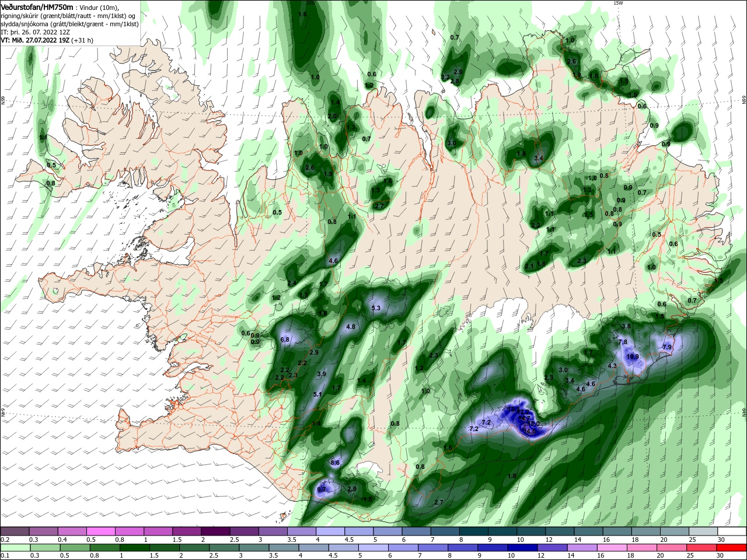Click the upper legend swatch labeled 0.2
Screen dimensions: 747x560
click(15, 531)
